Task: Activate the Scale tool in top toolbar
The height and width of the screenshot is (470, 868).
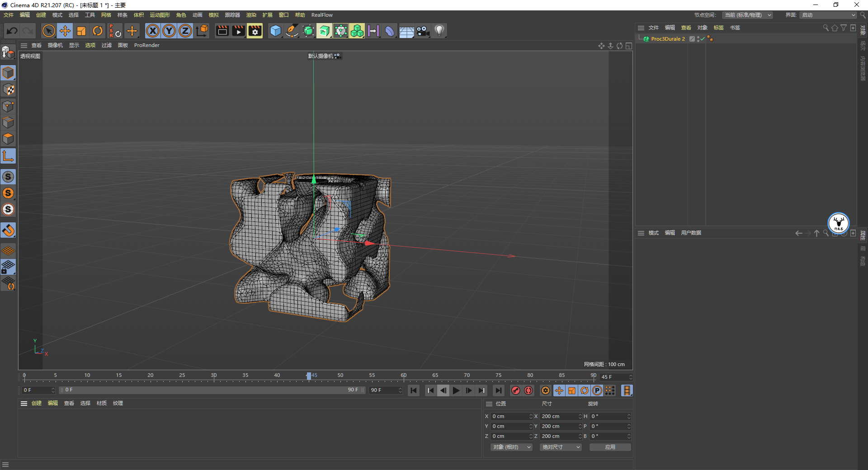Action: 81,31
